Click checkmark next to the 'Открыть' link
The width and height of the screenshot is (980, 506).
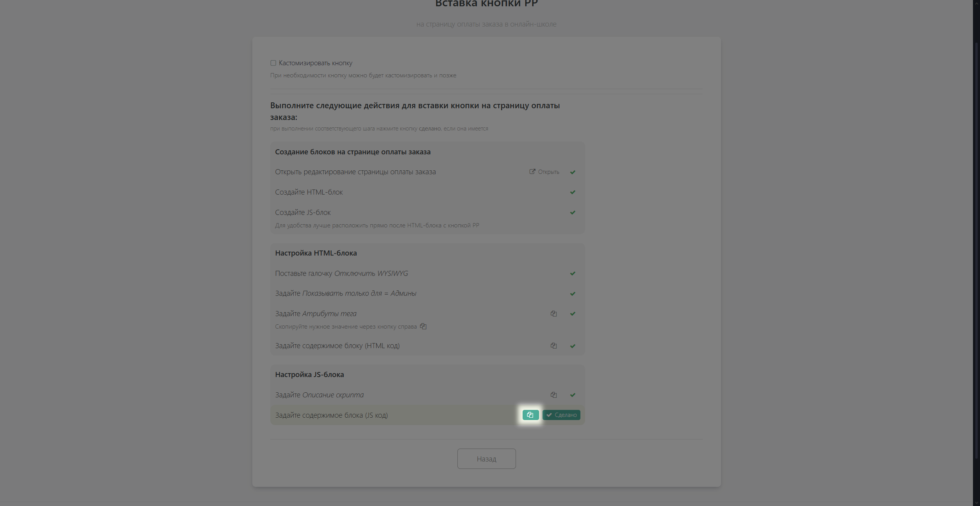click(573, 172)
